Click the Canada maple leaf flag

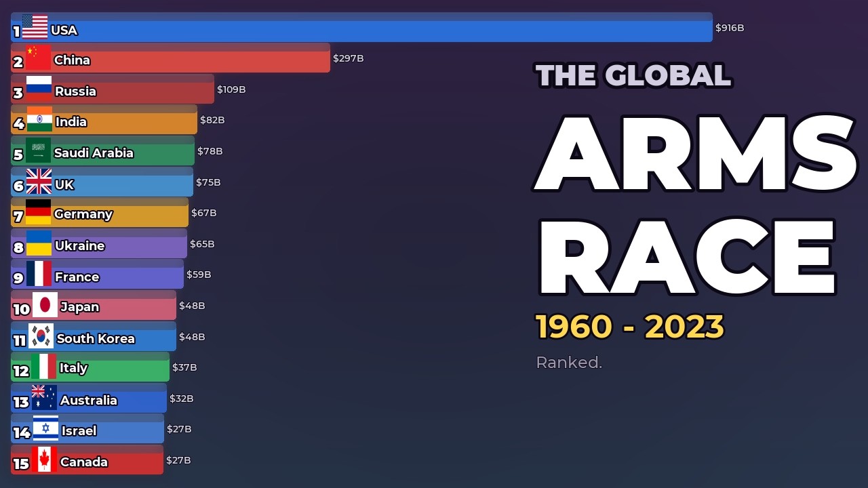[x=44, y=460]
